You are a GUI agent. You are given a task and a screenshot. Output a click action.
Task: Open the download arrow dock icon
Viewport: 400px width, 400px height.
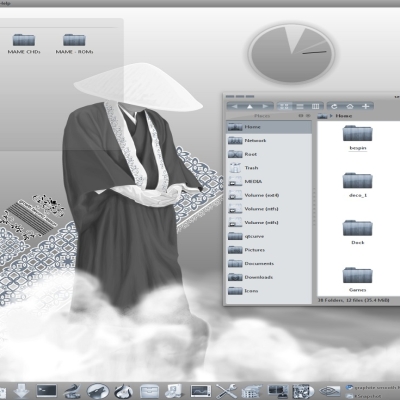21,390
